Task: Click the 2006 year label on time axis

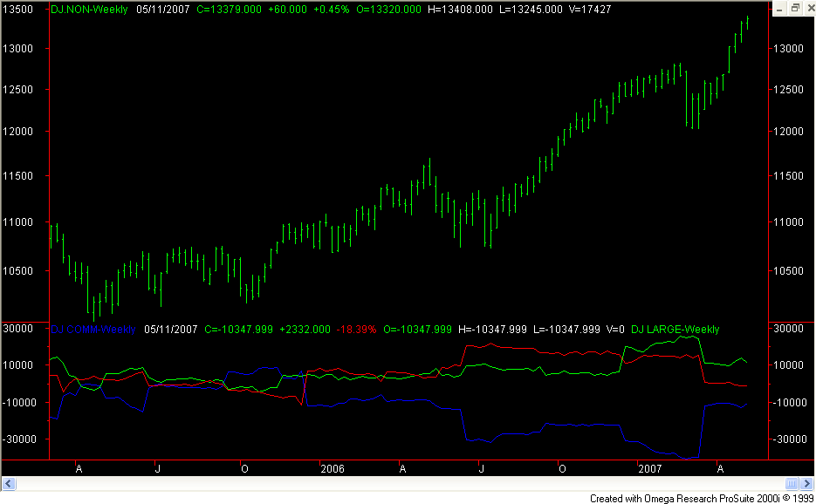Action: pyautogui.click(x=333, y=469)
